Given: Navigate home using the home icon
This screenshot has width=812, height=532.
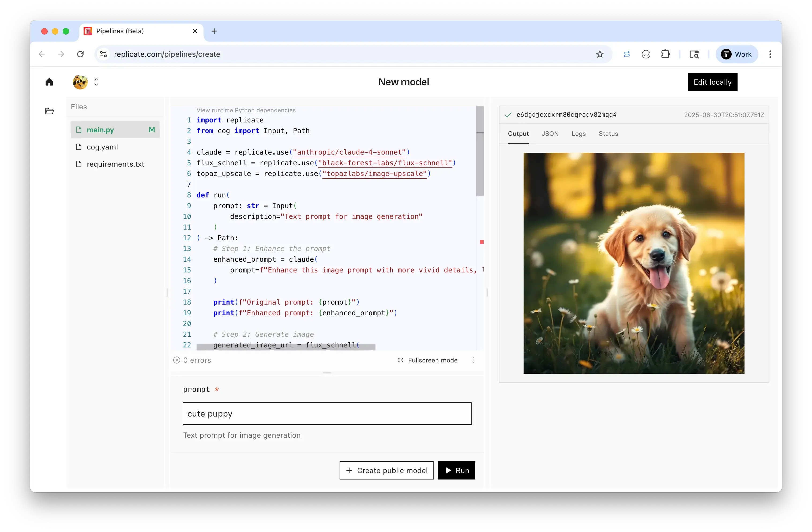Looking at the screenshot, I should 49,82.
